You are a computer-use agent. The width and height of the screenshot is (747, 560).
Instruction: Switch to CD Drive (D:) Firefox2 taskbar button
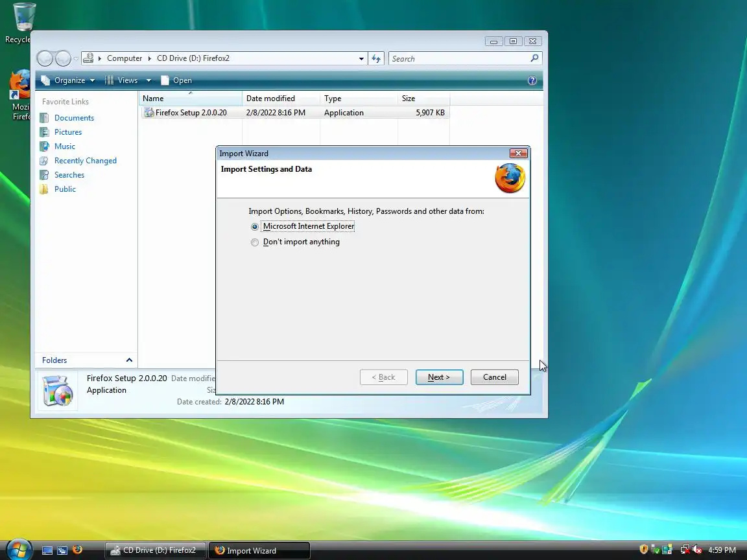click(156, 550)
